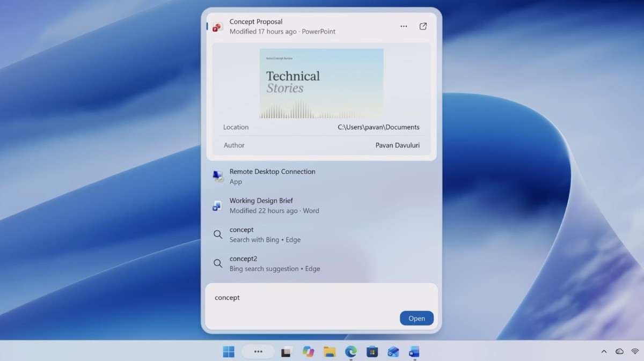Open File Explorer from the taskbar
644x361 pixels.
[x=330, y=352]
